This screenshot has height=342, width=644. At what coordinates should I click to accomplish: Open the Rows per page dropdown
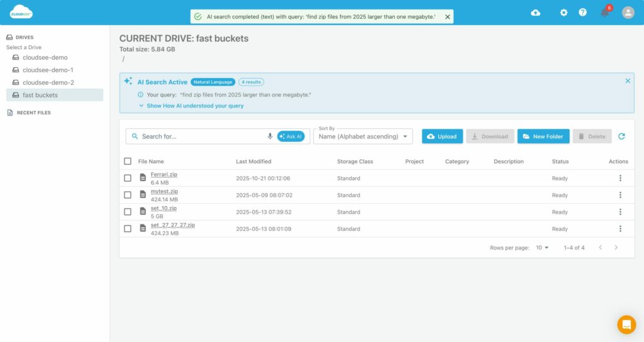542,248
